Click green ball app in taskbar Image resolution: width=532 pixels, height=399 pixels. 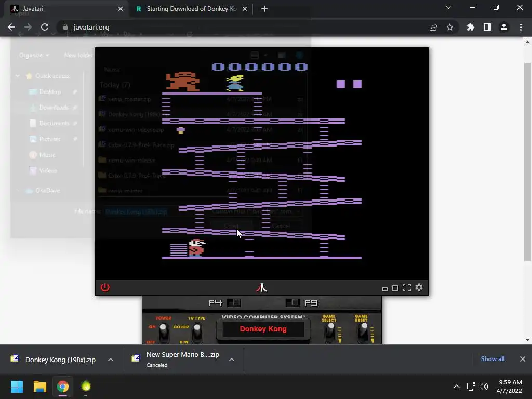(86, 387)
